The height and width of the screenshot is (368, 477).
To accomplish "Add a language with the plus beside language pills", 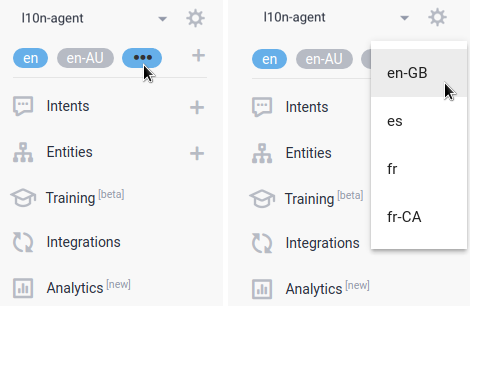I will click(198, 55).
